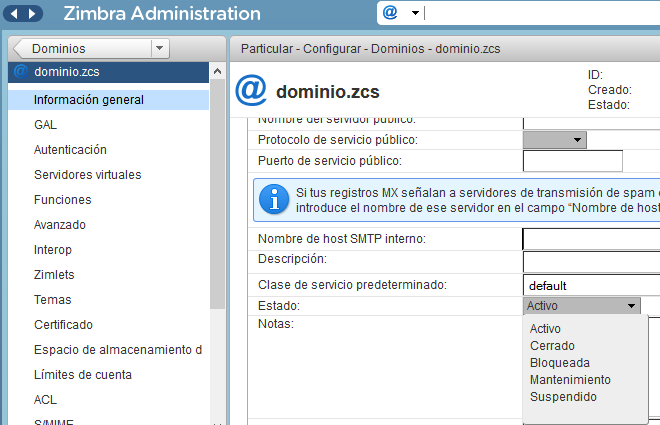Click Nombre de host SMTP interno field
The height and width of the screenshot is (425, 660).
tap(591, 239)
